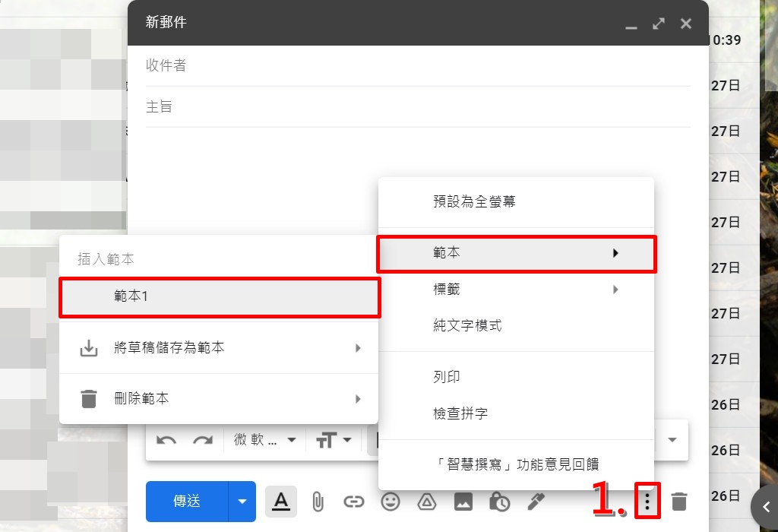Click the redo arrow in formatting bar
778x532 pixels.
click(202, 440)
